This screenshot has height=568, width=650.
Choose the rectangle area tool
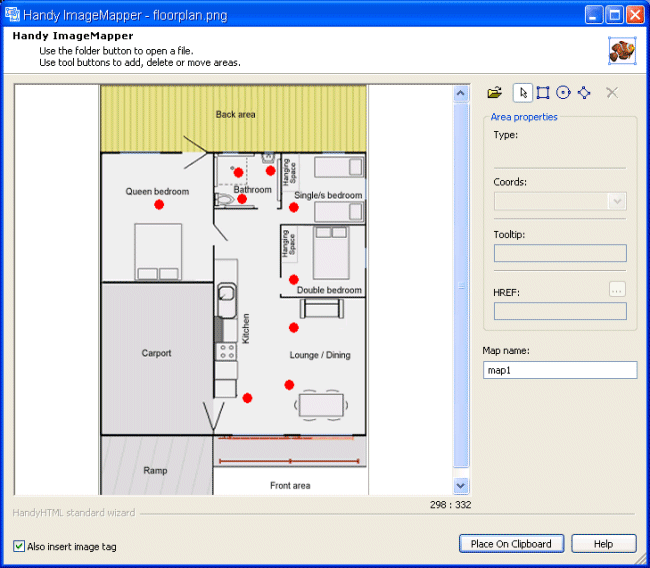543,92
